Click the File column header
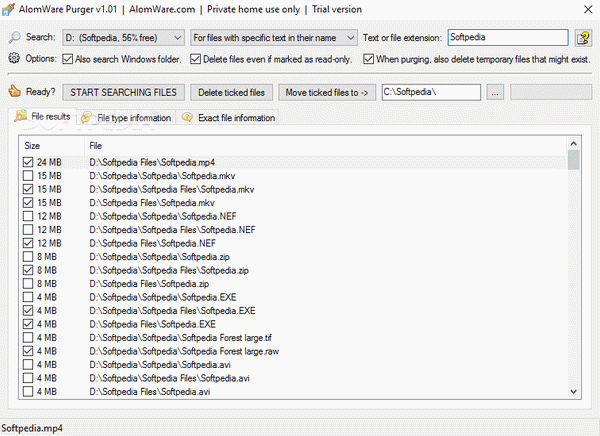 [x=325, y=146]
